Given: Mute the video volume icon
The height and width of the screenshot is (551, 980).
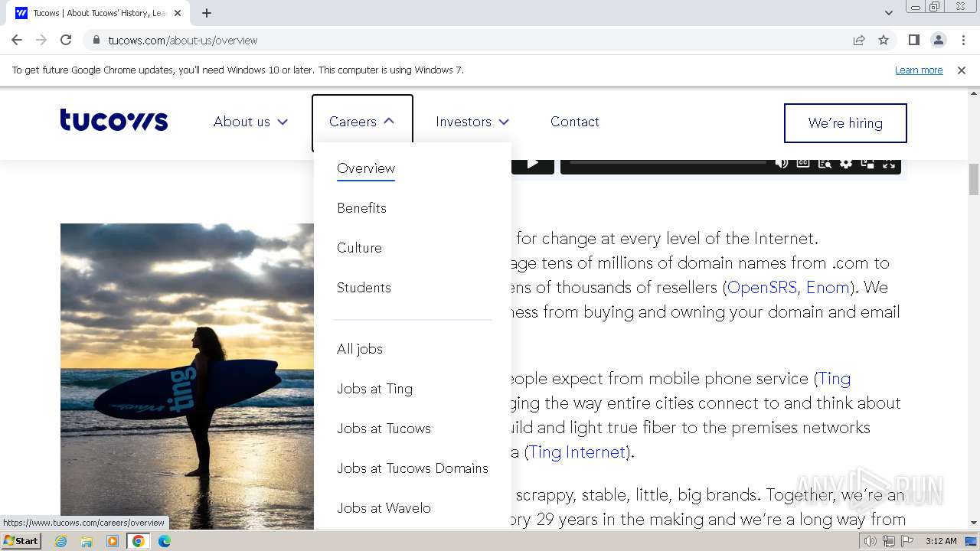Looking at the screenshot, I should coord(782,163).
